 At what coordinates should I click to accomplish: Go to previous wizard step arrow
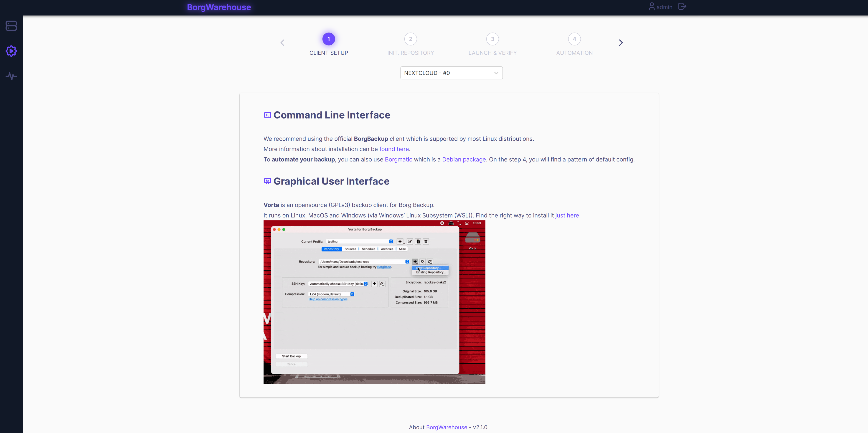click(x=282, y=43)
